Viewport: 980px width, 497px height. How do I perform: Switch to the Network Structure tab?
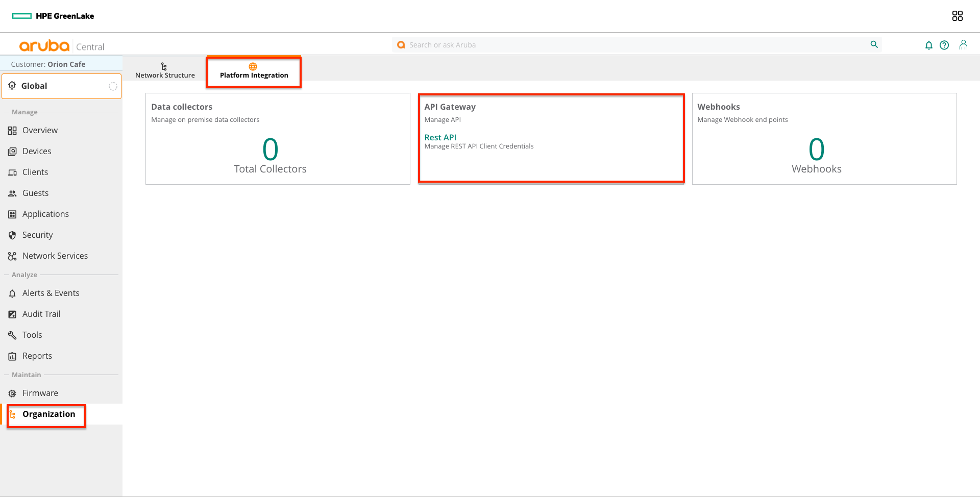(165, 71)
